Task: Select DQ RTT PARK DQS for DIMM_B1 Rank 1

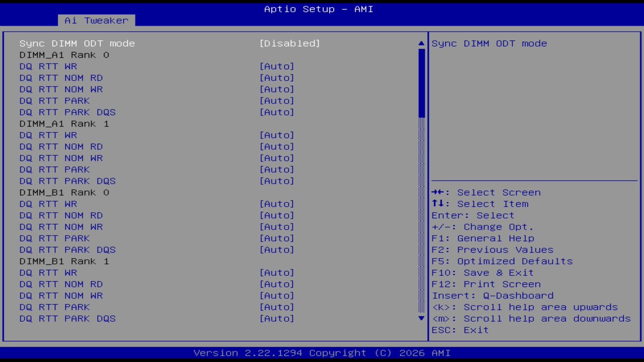Action: point(67,318)
